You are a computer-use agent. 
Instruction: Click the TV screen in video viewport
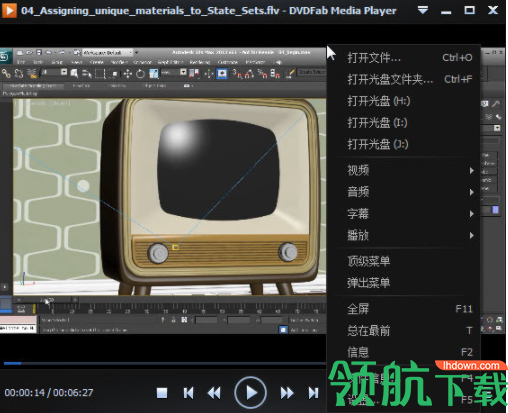217,170
